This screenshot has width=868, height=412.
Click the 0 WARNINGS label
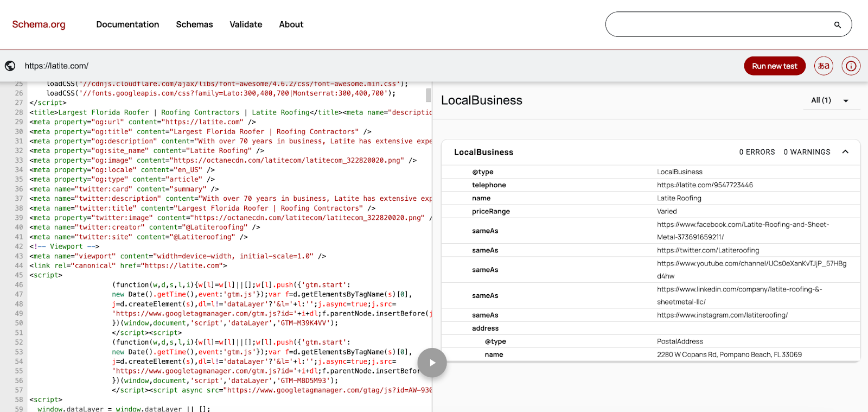click(x=807, y=152)
